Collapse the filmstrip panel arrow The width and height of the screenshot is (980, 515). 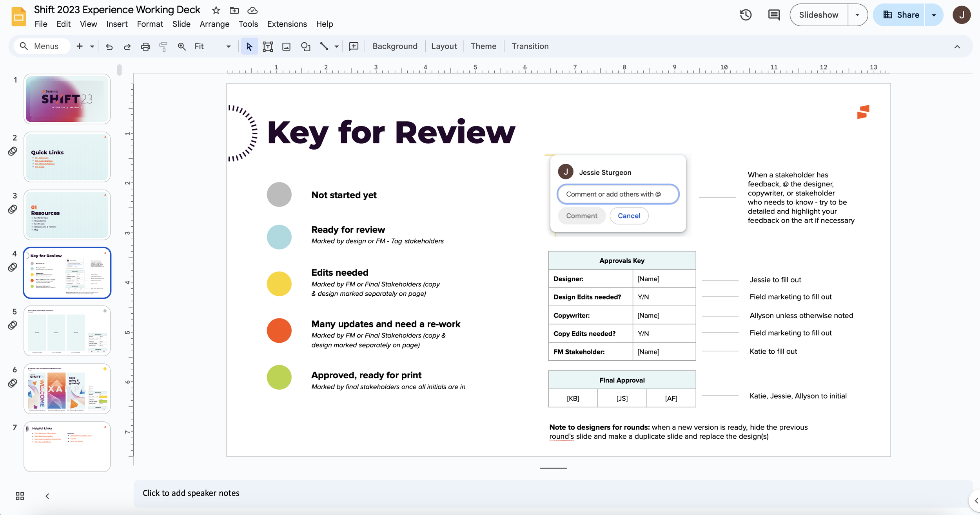47,496
